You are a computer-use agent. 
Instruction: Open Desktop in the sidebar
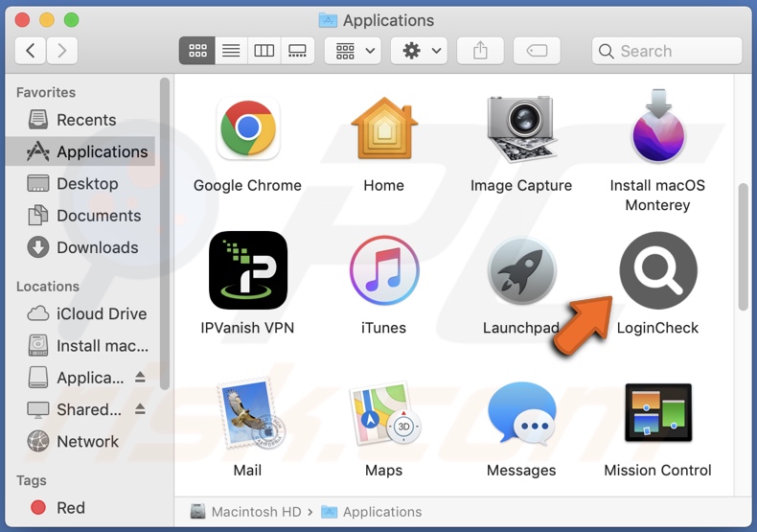point(80,183)
